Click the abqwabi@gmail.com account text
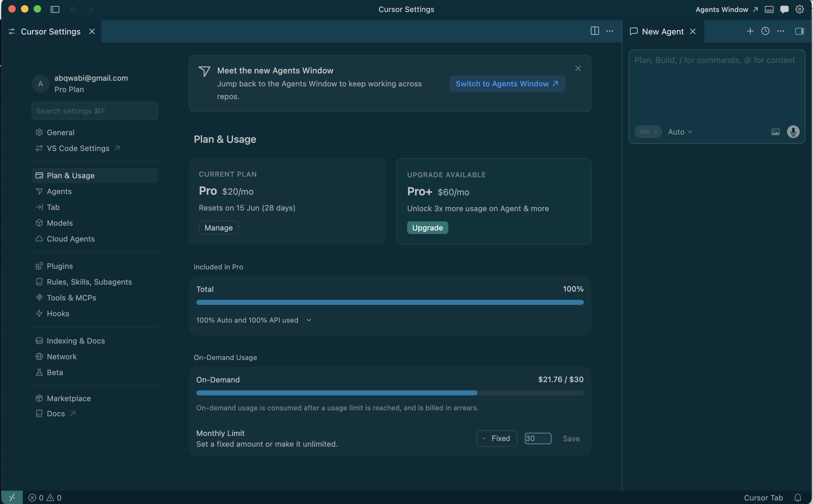 [91, 78]
